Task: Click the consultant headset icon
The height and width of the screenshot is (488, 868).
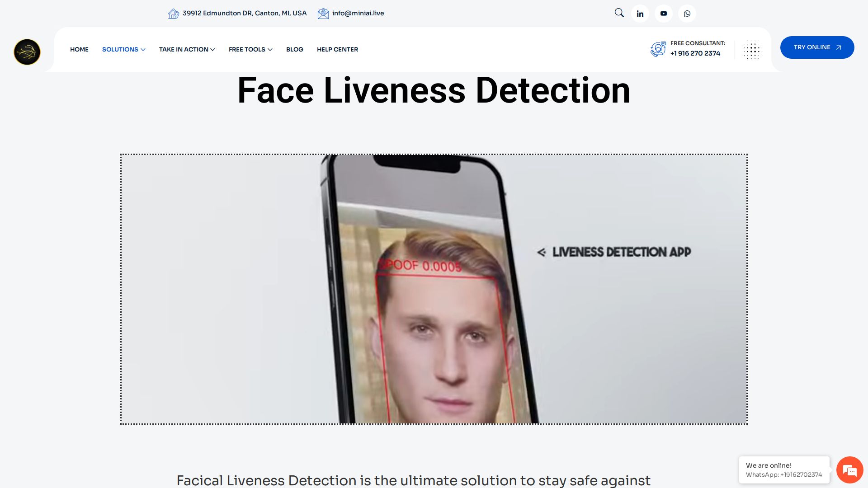Action: 658,49
